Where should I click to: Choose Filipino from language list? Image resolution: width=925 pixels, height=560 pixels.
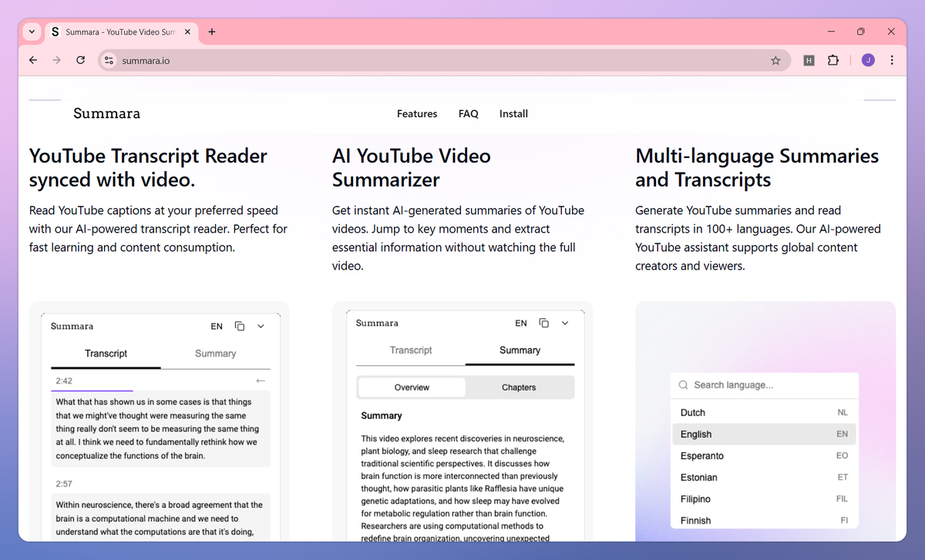click(x=765, y=499)
